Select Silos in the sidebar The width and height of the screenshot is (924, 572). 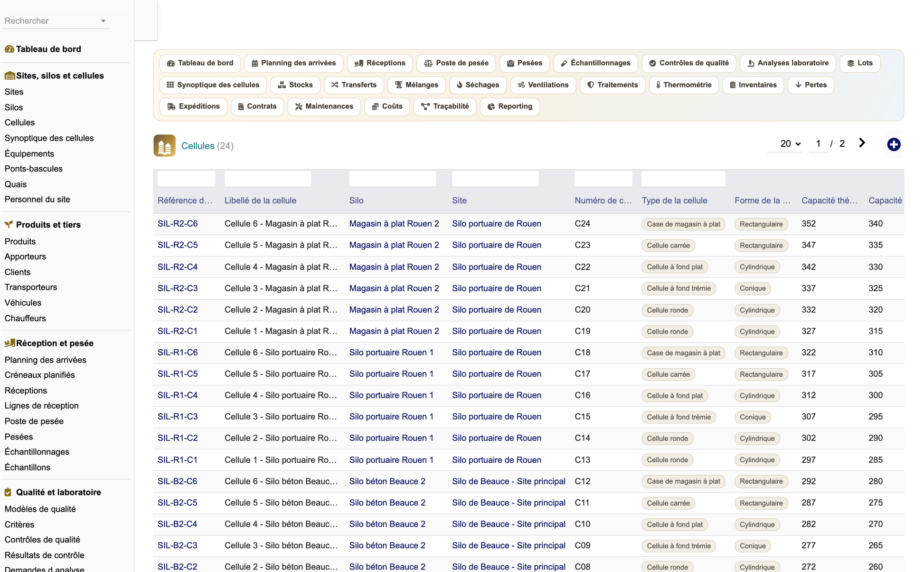pos(14,107)
